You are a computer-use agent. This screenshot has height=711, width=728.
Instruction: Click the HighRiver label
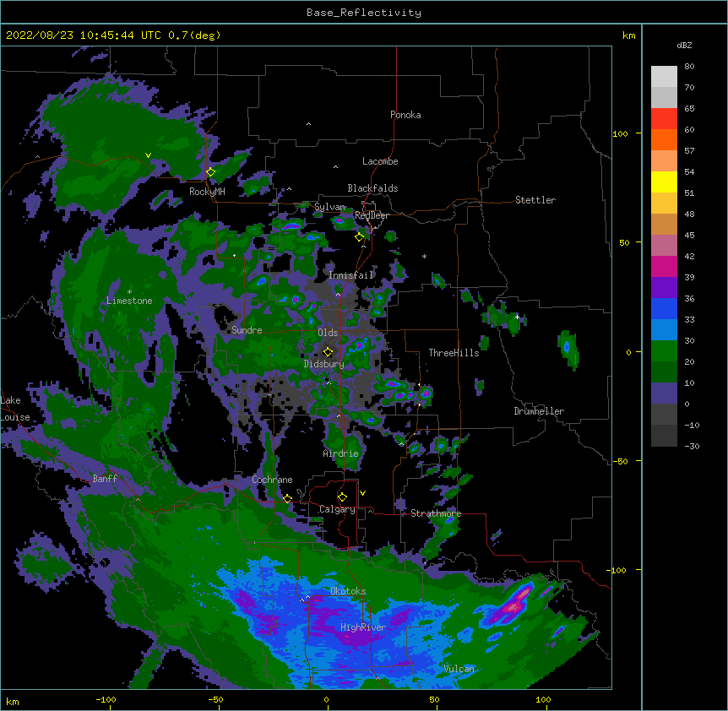coord(363,627)
